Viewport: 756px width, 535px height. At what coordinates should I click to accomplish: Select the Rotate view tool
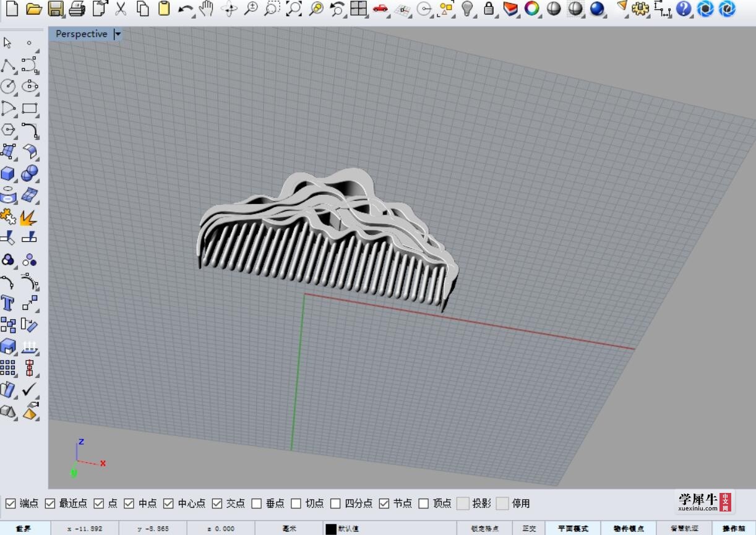(x=229, y=9)
